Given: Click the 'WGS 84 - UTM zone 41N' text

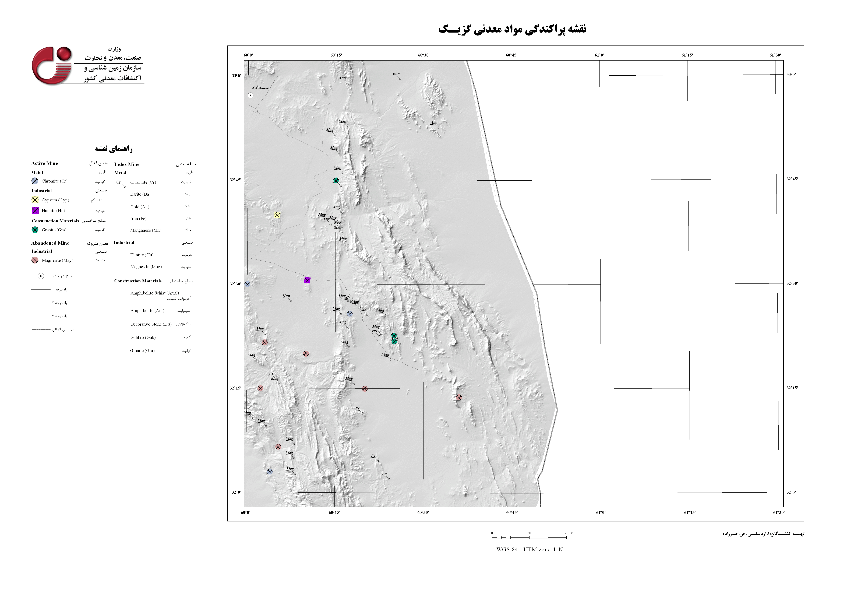Looking at the screenshot, I should (530, 549).
